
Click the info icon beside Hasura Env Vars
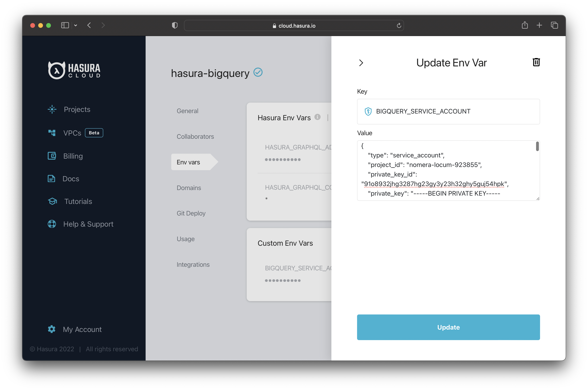(x=317, y=117)
